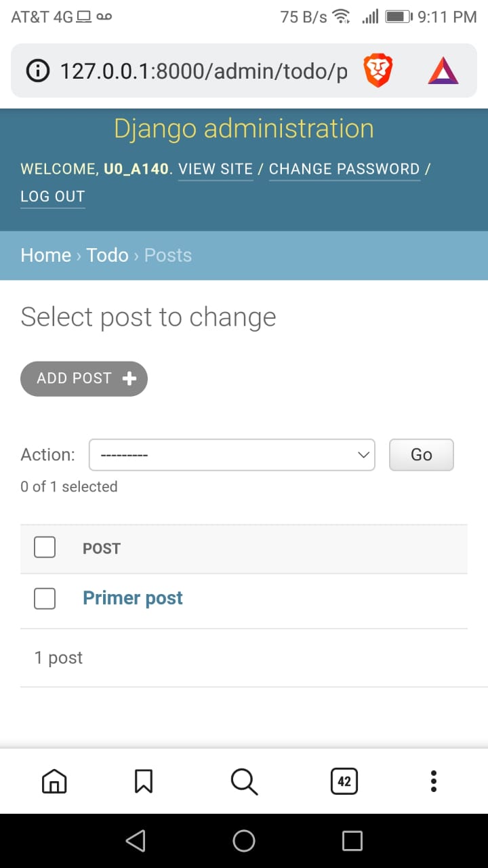The height and width of the screenshot is (868, 488).
Task: Expand the Action dropdown list
Action: point(232,454)
